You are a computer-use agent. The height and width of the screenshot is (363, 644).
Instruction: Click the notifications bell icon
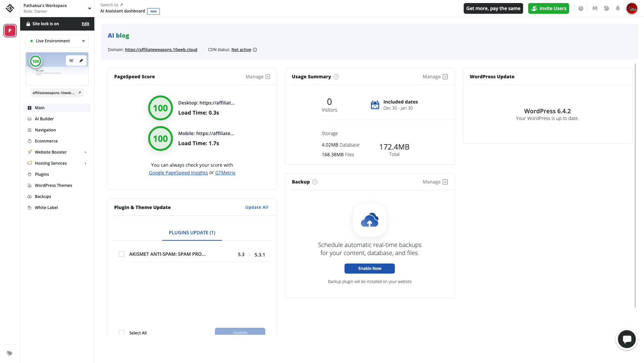click(618, 8)
